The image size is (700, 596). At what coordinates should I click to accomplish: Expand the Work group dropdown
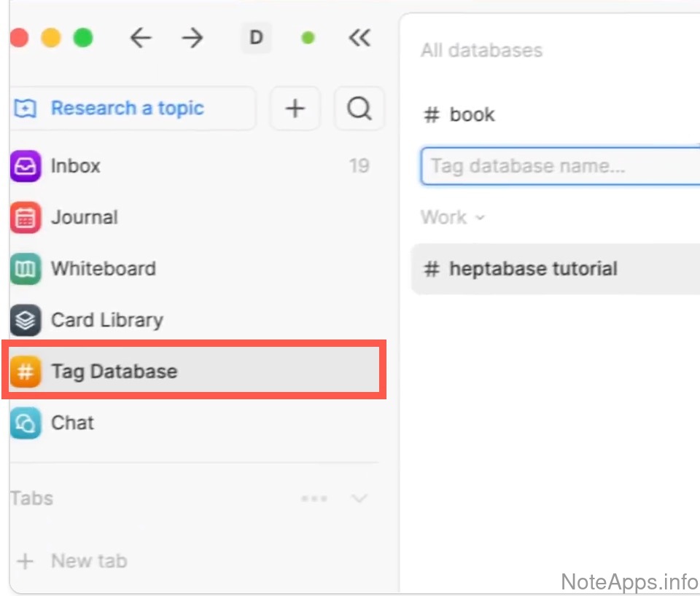[452, 217]
